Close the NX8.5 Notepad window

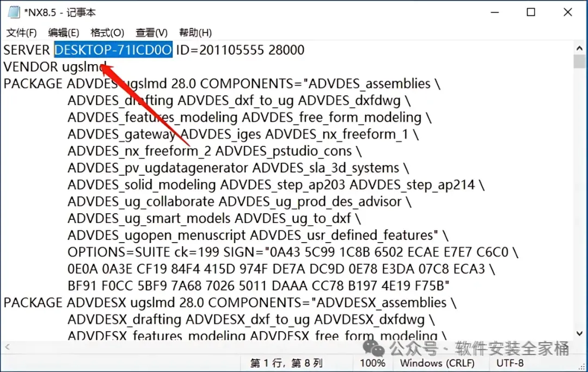pos(568,13)
